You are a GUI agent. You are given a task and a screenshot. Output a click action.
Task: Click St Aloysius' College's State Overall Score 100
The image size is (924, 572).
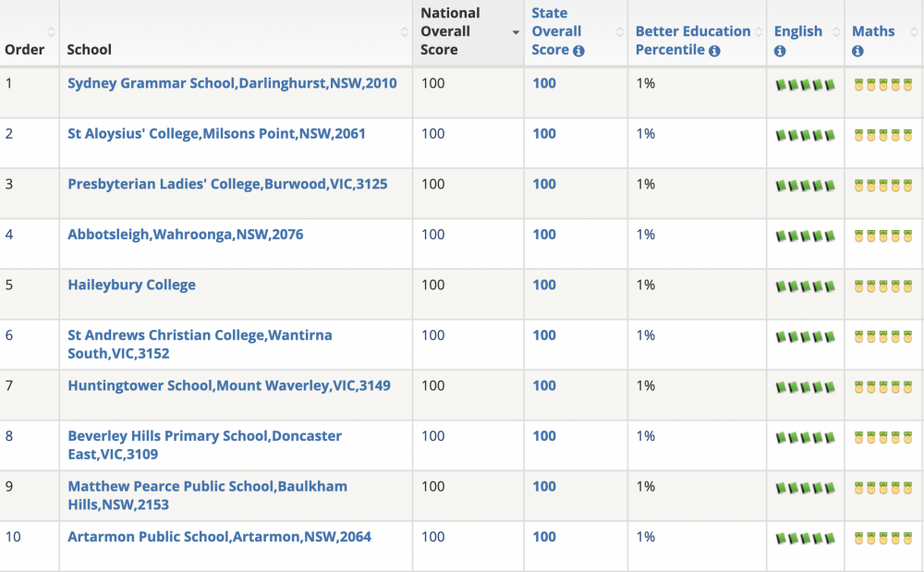pyautogui.click(x=544, y=134)
